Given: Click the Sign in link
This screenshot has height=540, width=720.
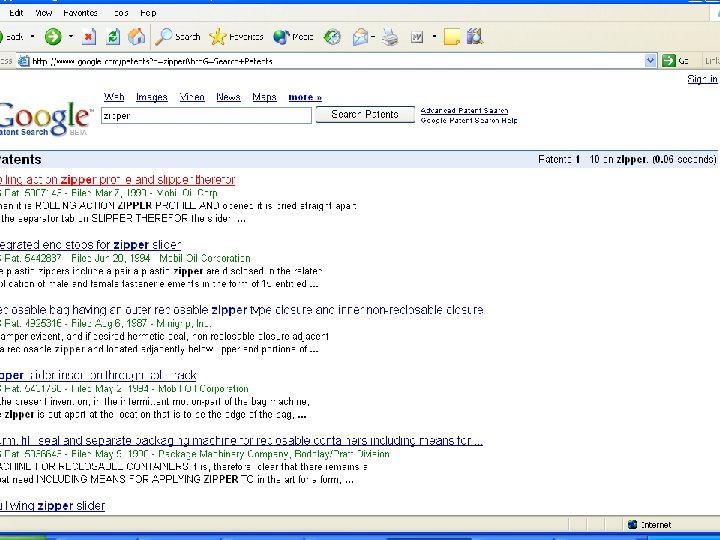Looking at the screenshot, I should 702,79.
